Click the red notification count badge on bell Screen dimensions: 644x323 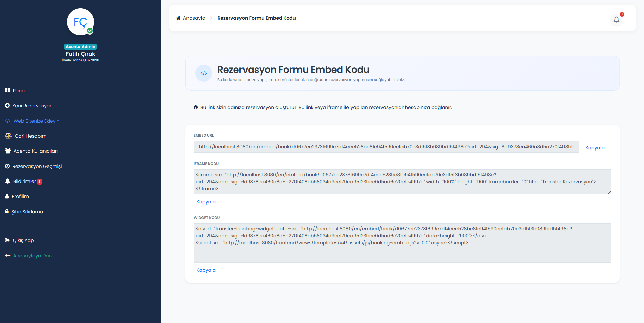pyautogui.click(x=622, y=14)
